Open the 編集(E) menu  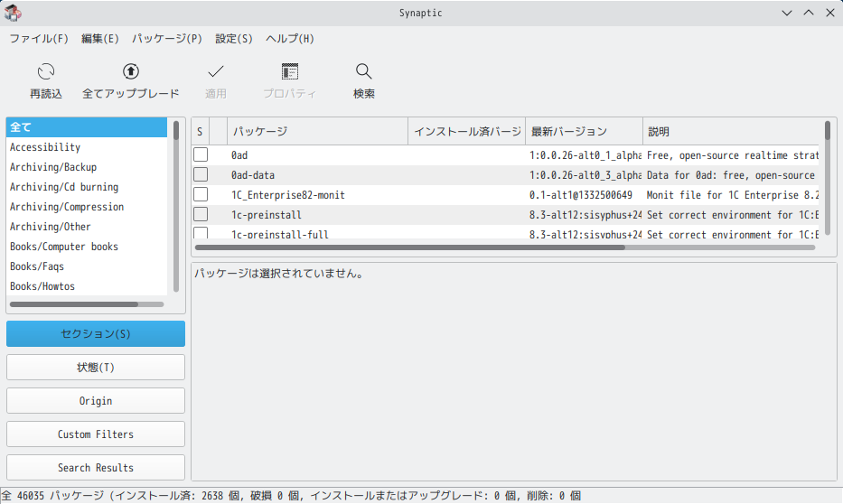(x=100, y=39)
